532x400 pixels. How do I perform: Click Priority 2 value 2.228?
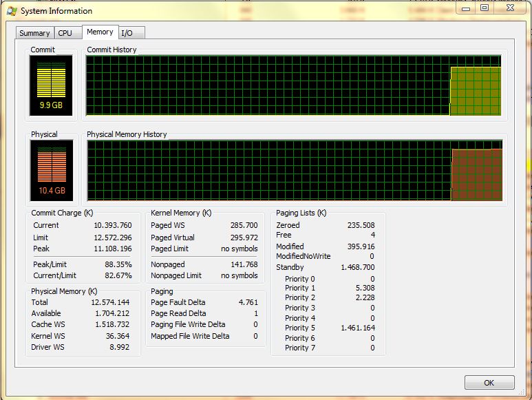365,297
